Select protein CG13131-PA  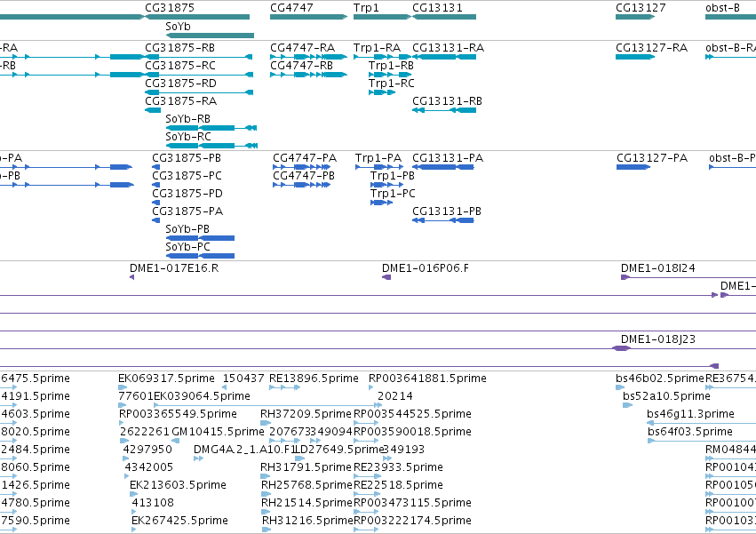(443, 167)
